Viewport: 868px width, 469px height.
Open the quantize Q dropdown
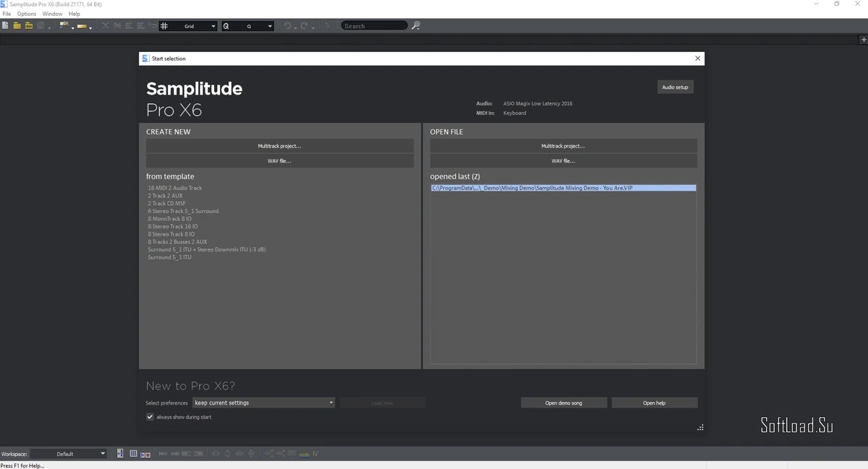270,26
